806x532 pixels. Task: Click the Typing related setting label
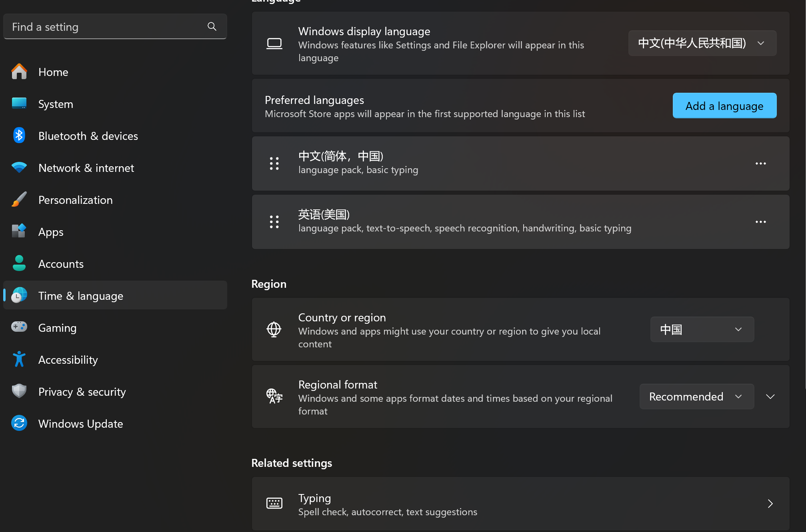click(314, 498)
